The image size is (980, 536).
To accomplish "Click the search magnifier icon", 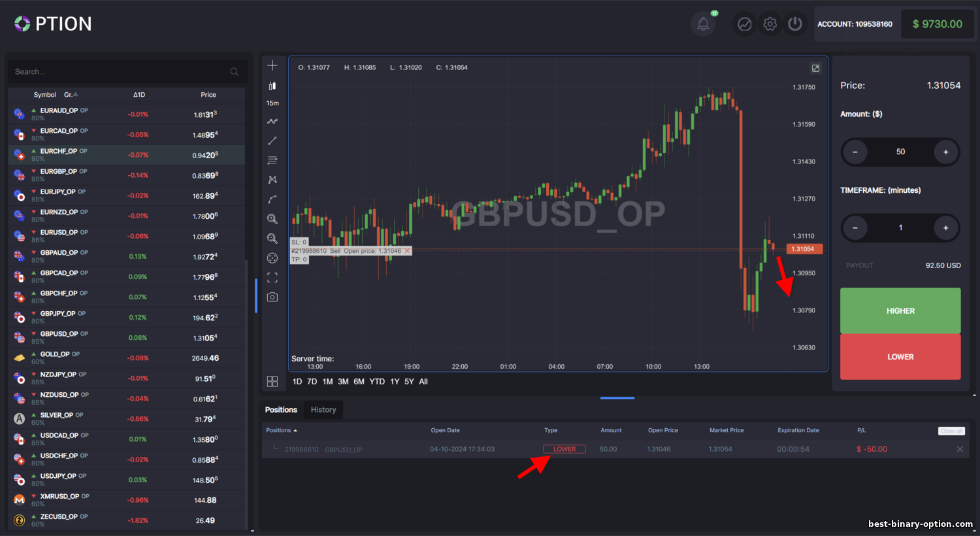I will [x=235, y=72].
